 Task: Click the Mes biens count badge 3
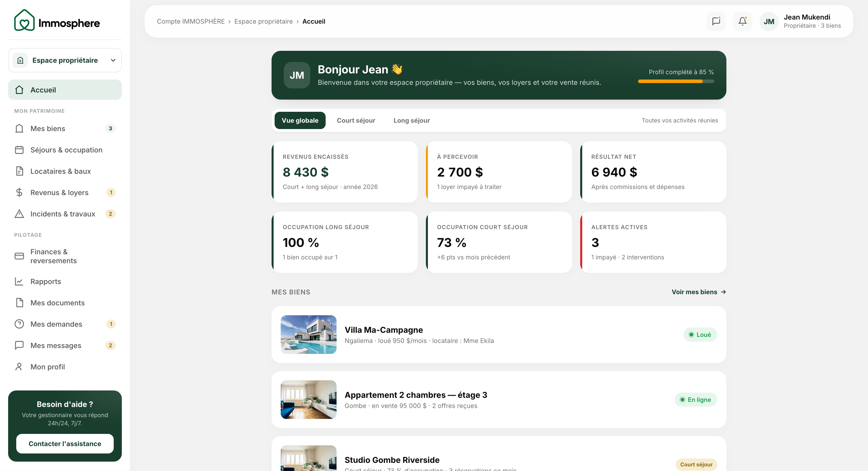110,129
